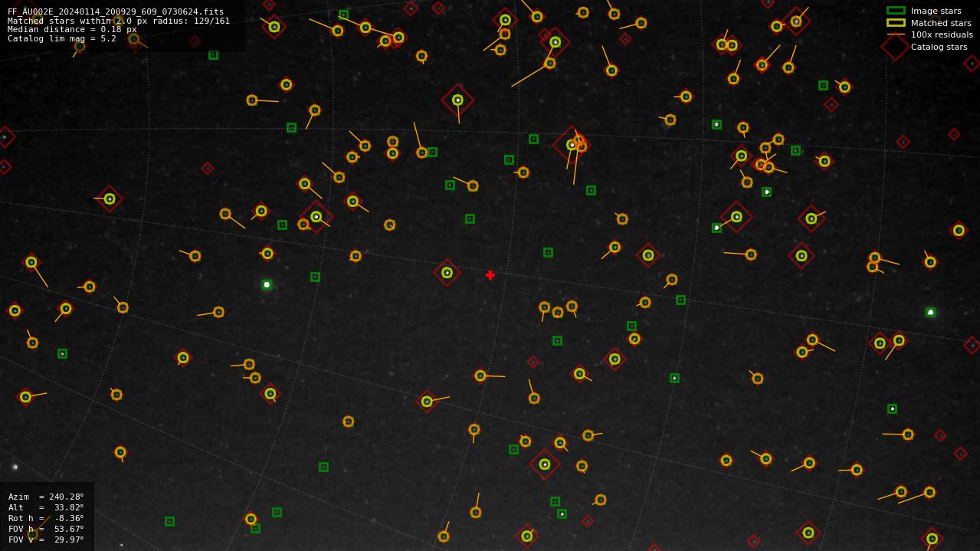This screenshot has width=980, height=551.
Task: Click the 'Matched stars' legend label
Action: (941, 23)
